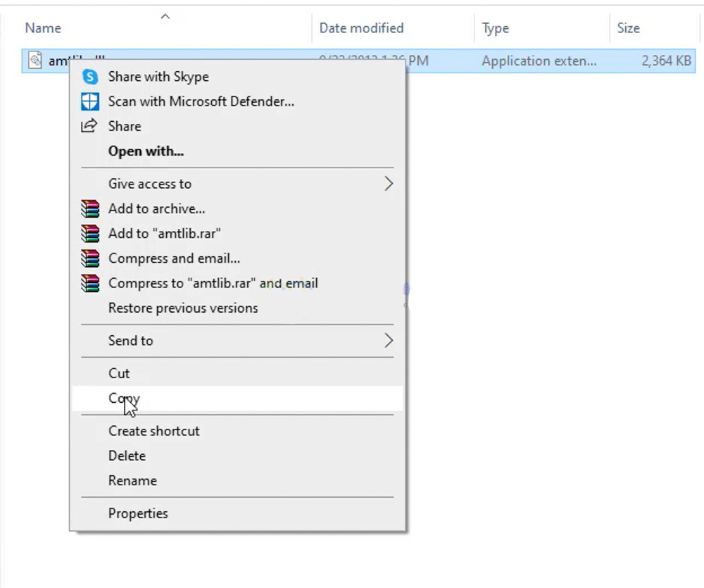Choose Rename in the context menu
This screenshot has height=588, width=704.
pyautogui.click(x=237, y=481)
